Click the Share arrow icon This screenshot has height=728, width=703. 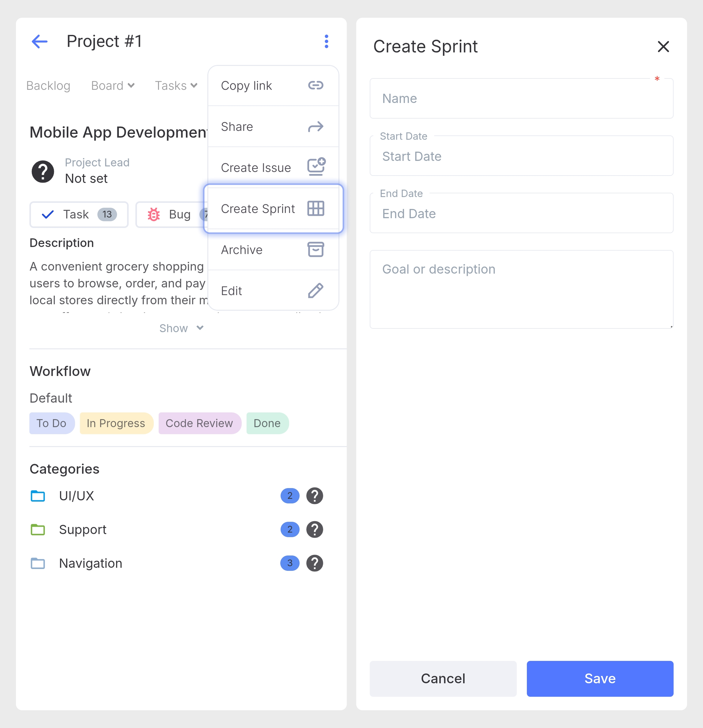[x=315, y=127]
